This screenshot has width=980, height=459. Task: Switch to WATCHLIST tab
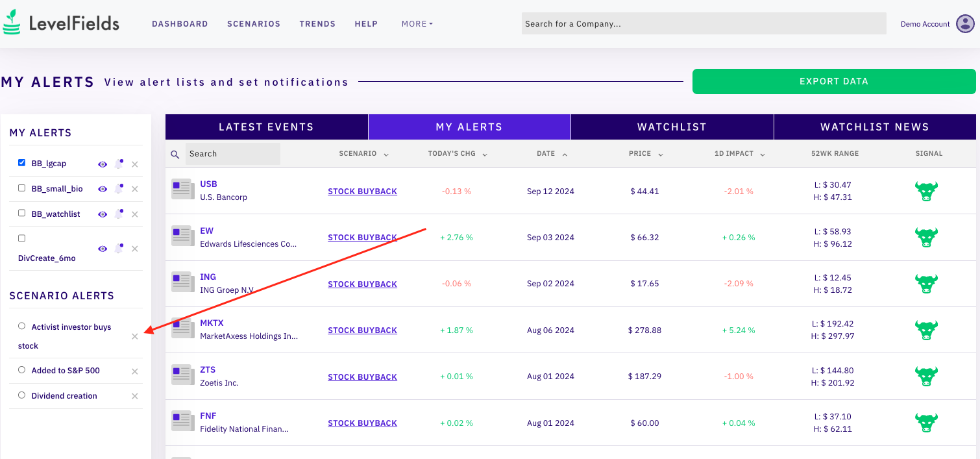click(672, 127)
